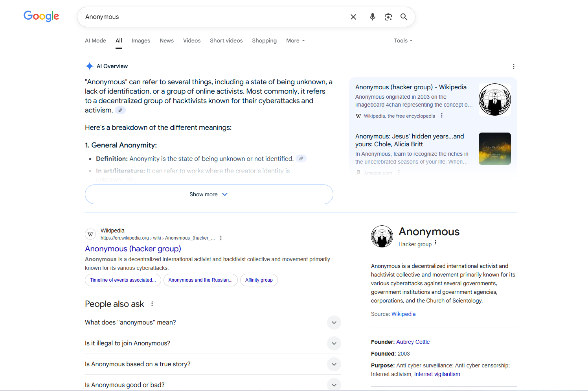
Task: Click the 'Anonymous' knowledge panel title
Action: pos(429,232)
